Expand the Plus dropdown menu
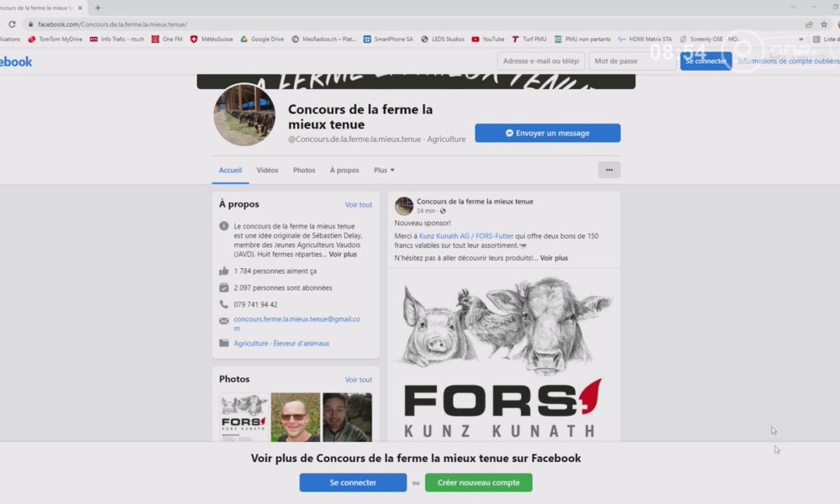This screenshot has height=504, width=840. [x=384, y=171]
